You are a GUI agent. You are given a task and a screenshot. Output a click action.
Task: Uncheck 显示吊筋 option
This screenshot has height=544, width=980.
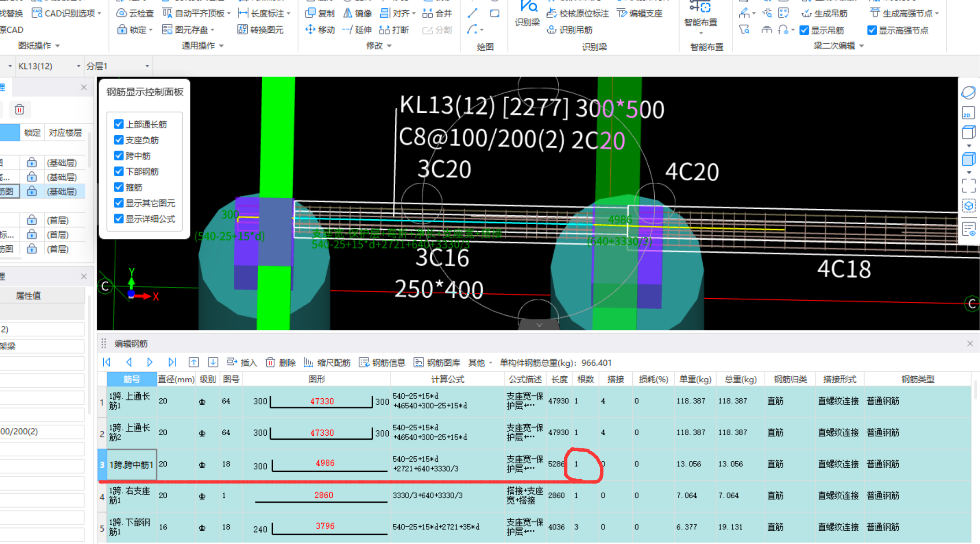tap(805, 30)
